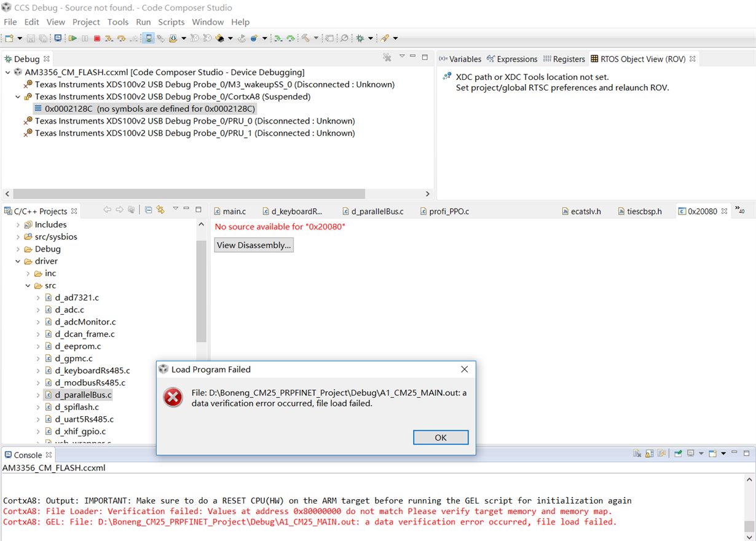Open dropdown arrow next to New icon
The image size is (756, 541).
click(20, 38)
